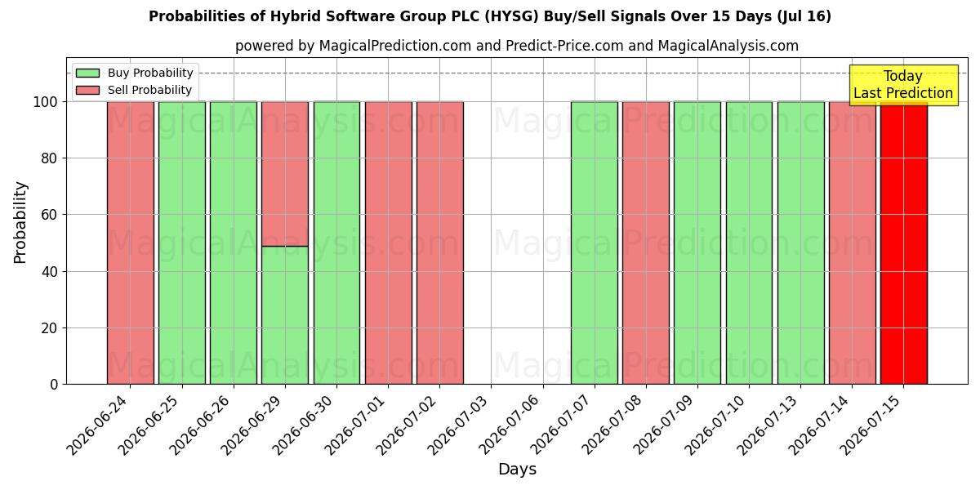This screenshot has height=490, width=980.
Task: Click the bright red bar for 2026-07-15
Action: click(904, 243)
